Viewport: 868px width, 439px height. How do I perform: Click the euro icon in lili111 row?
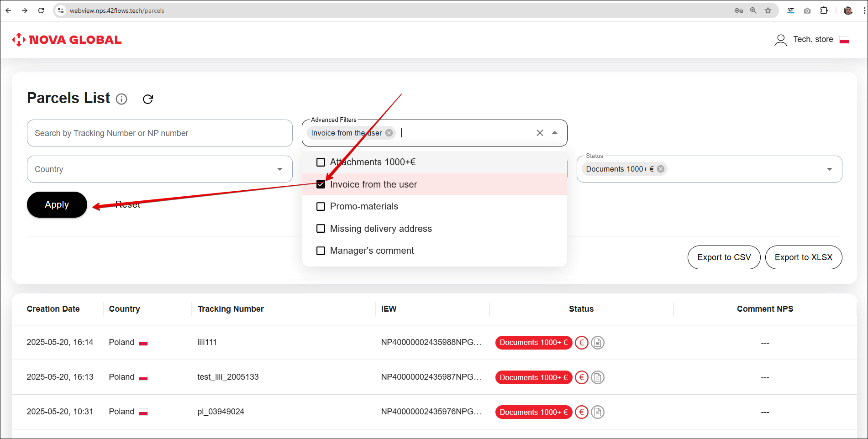tap(581, 342)
